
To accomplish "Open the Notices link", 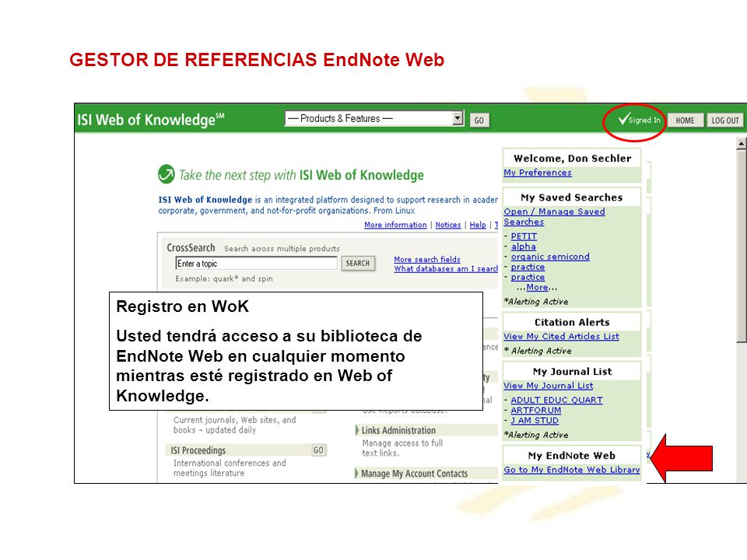I will 448,225.
